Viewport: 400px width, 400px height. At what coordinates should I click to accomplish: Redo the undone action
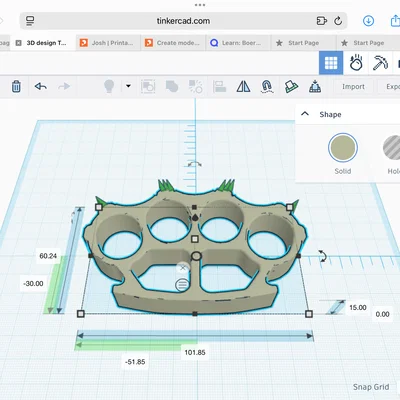64,86
